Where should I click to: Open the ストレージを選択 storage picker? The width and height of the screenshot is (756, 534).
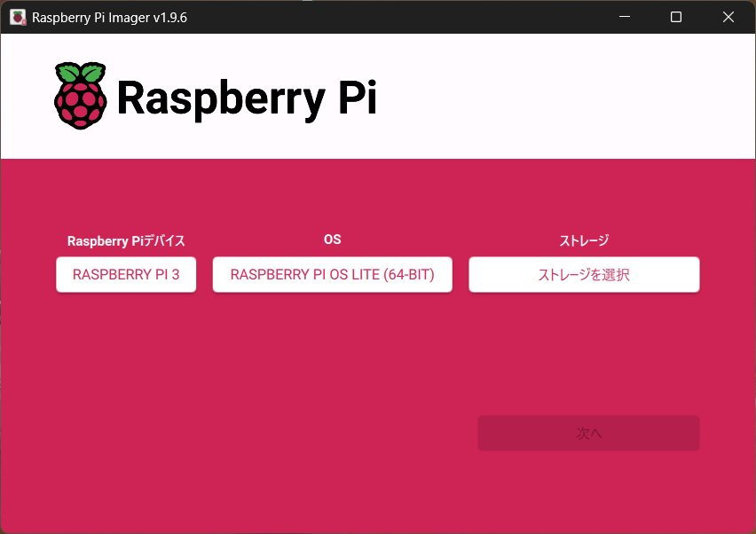(x=584, y=275)
